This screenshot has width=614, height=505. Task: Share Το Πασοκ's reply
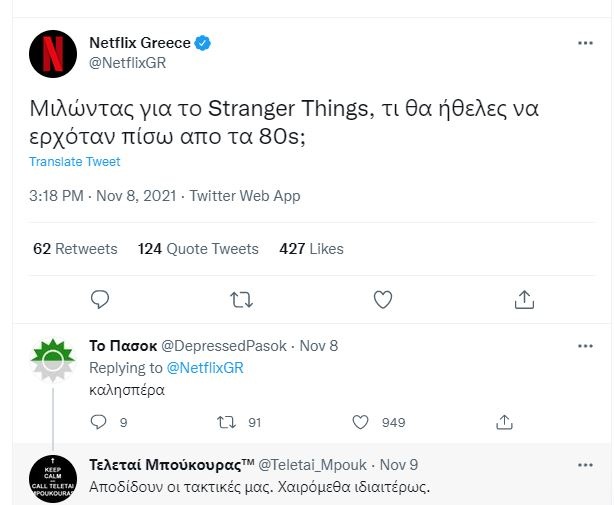point(506,422)
